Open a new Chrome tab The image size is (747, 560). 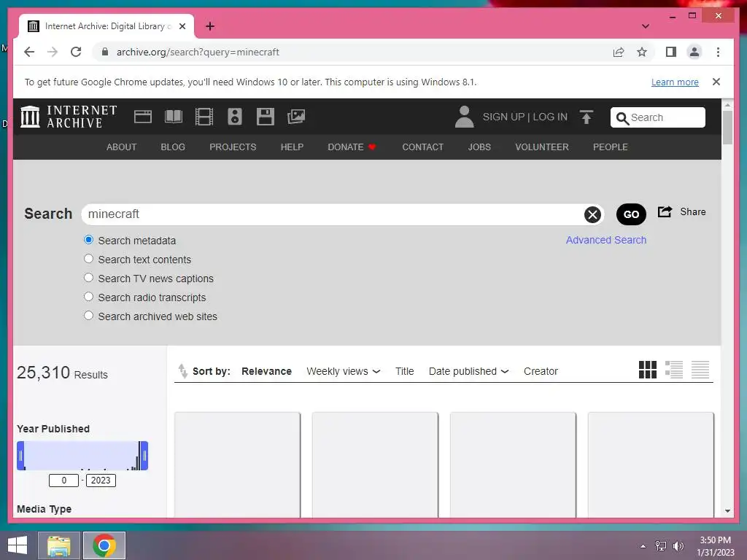tap(210, 26)
